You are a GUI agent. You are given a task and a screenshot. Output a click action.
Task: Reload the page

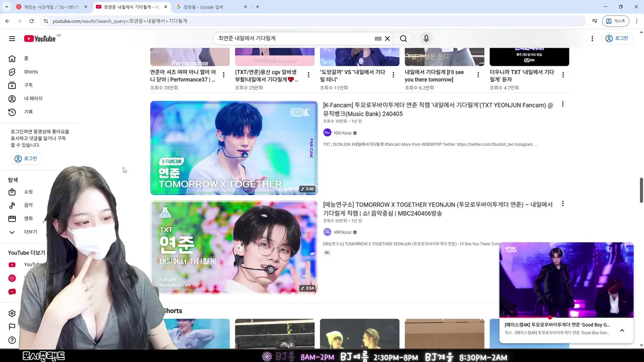pyautogui.click(x=31, y=21)
